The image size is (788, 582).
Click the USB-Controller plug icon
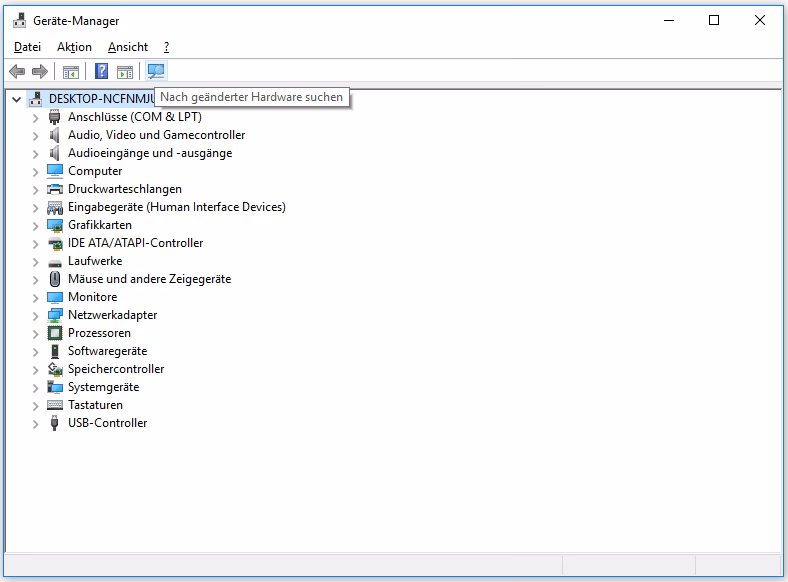click(x=55, y=423)
